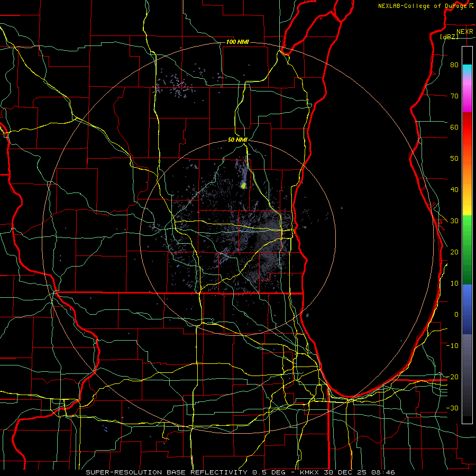
Task: Pick the blue segment of the color bar
Action: click(x=467, y=309)
